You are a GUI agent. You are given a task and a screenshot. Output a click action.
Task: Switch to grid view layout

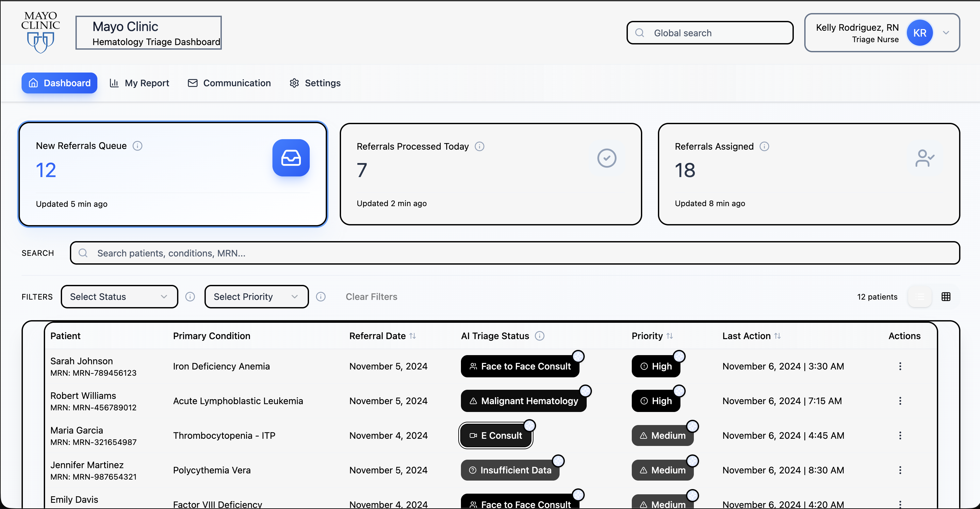946,297
